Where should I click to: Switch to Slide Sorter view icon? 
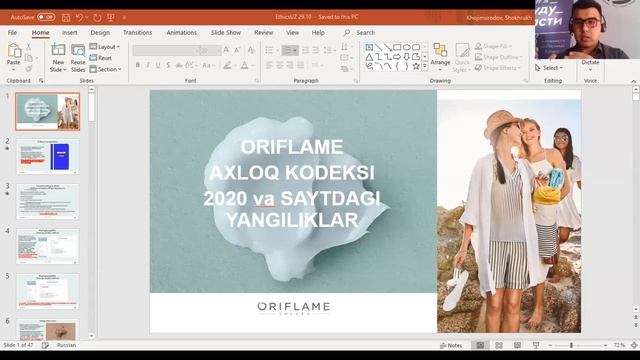click(499, 345)
